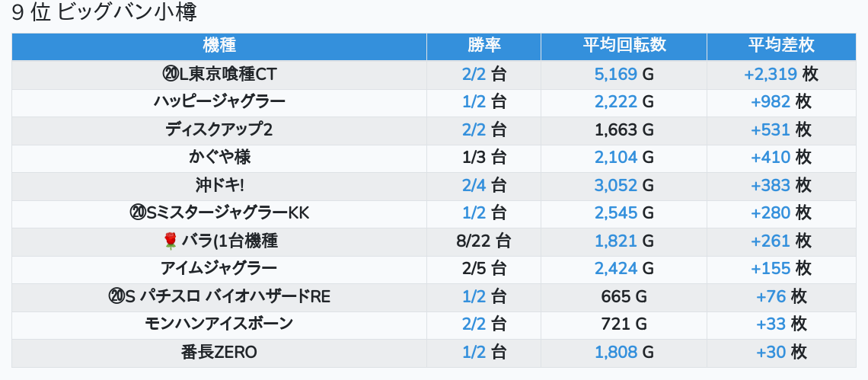Image resolution: width=868 pixels, height=380 pixels.
Task: Click the かぐや様 machine name
Action: (x=219, y=157)
